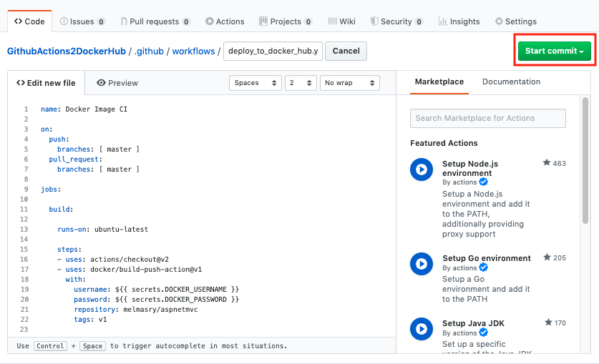
Task: Switch to the Preview tab
Action: pos(117,83)
